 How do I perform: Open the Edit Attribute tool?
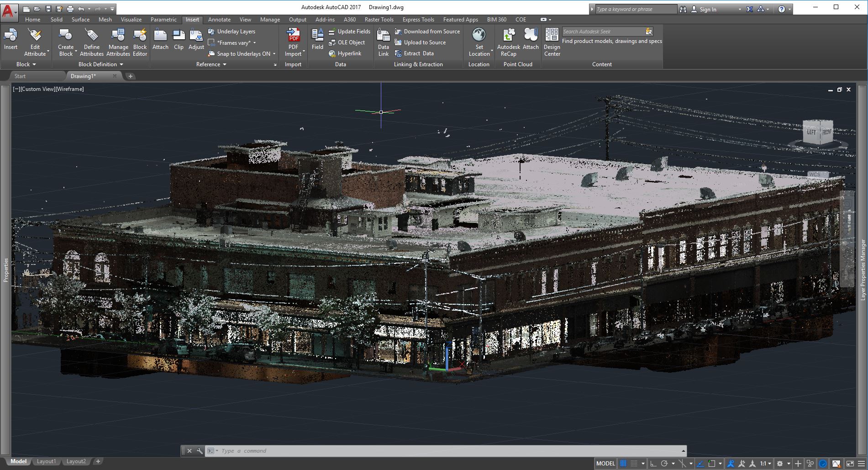[x=35, y=42]
